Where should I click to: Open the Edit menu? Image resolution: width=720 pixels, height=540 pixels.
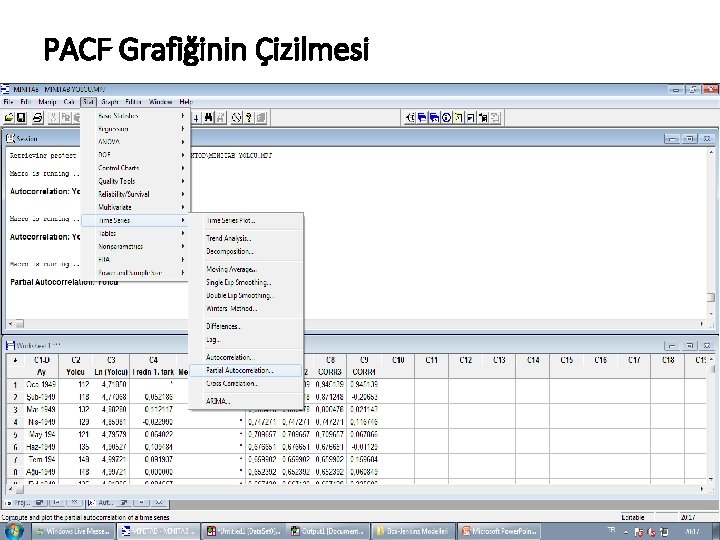(x=26, y=102)
